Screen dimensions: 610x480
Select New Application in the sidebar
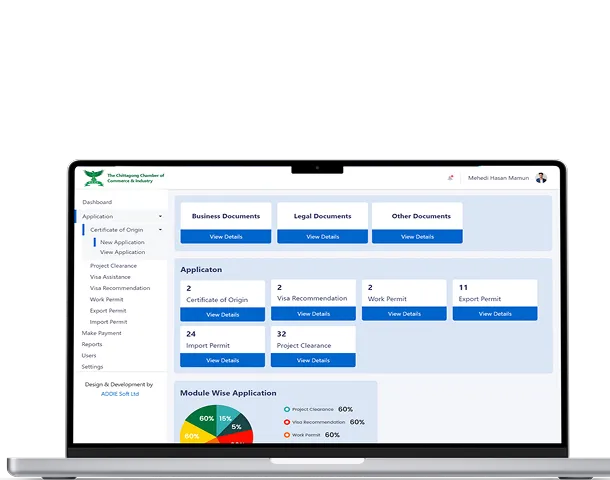(x=122, y=243)
